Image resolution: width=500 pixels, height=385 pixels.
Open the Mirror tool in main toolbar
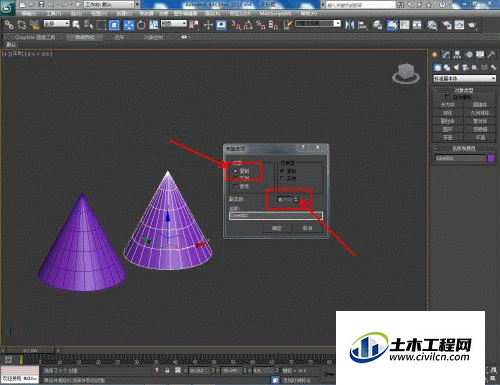point(349,25)
